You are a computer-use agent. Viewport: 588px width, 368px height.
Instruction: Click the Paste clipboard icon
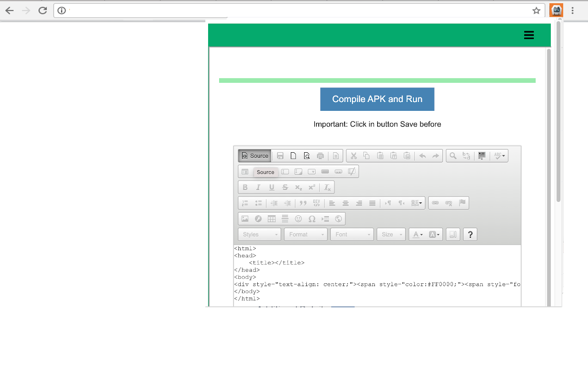pyautogui.click(x=380, y=156)
